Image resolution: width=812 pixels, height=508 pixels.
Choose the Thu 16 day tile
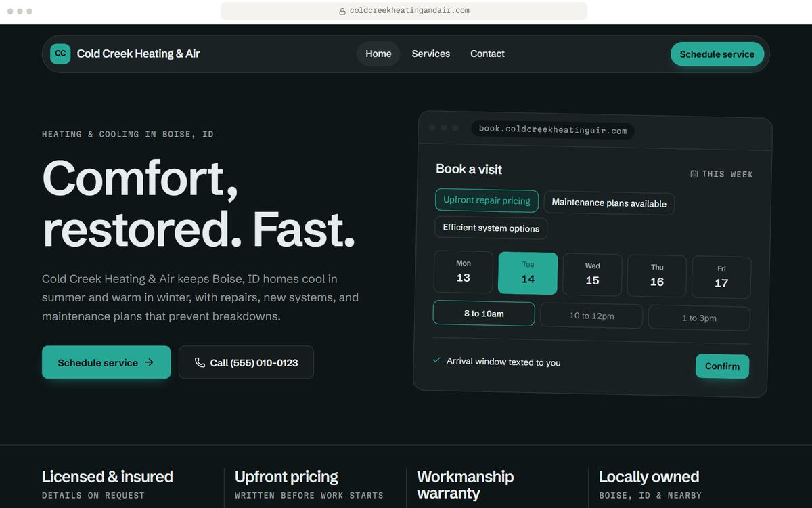pos(657,276)
